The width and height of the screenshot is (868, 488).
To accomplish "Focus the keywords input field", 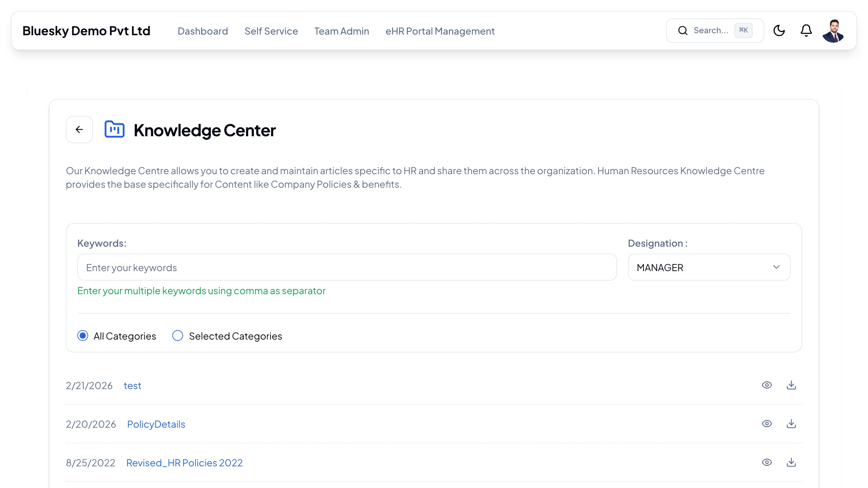I will (x=347, y=267).
